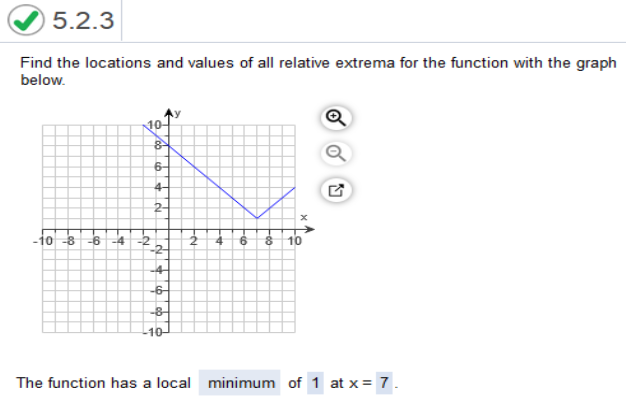
Task: Click the zoom out magnifier icon
Action: pos(336,154)
